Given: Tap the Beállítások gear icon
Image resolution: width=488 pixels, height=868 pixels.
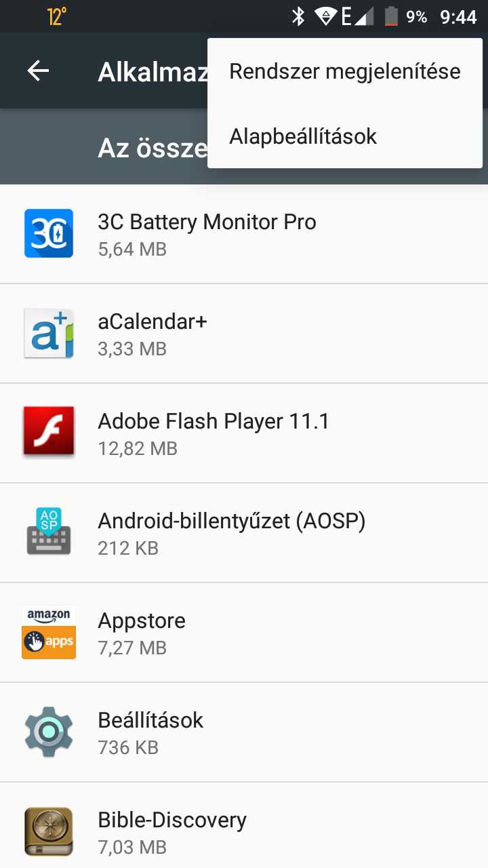Looking at the screenshot, I should [49, 732].
